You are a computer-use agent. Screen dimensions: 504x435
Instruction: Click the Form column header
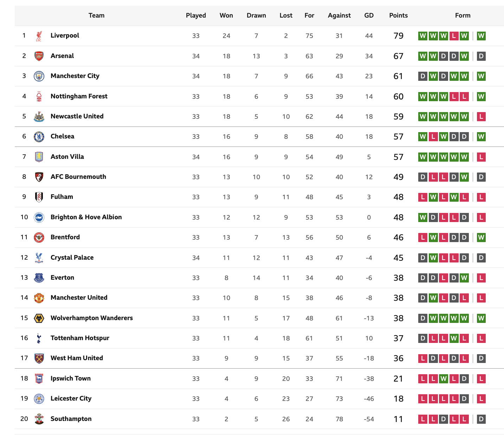click(463, 15)
